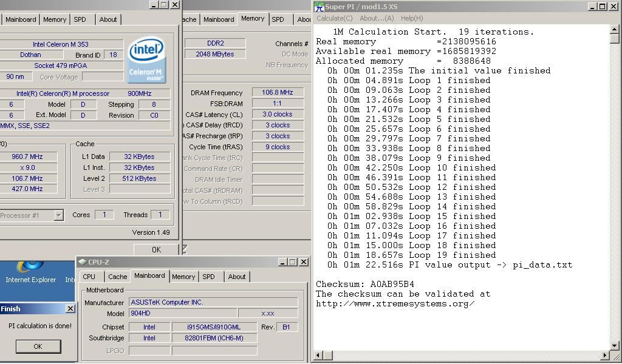Select Cache tab in bottom CPU-Z window
The height and width of the screenshot is (364, 622).
(117, 277)
